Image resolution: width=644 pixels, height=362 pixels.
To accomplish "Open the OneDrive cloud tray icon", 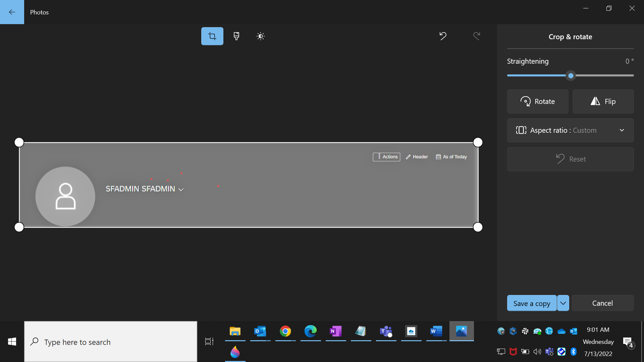I will pyautogui.click(x=561, y=331).
